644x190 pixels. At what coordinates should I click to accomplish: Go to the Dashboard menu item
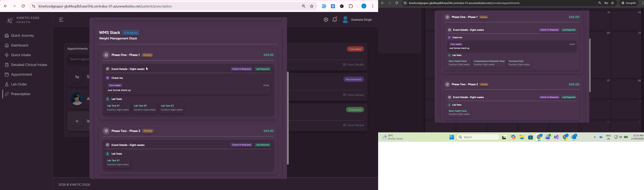point(17,45)
